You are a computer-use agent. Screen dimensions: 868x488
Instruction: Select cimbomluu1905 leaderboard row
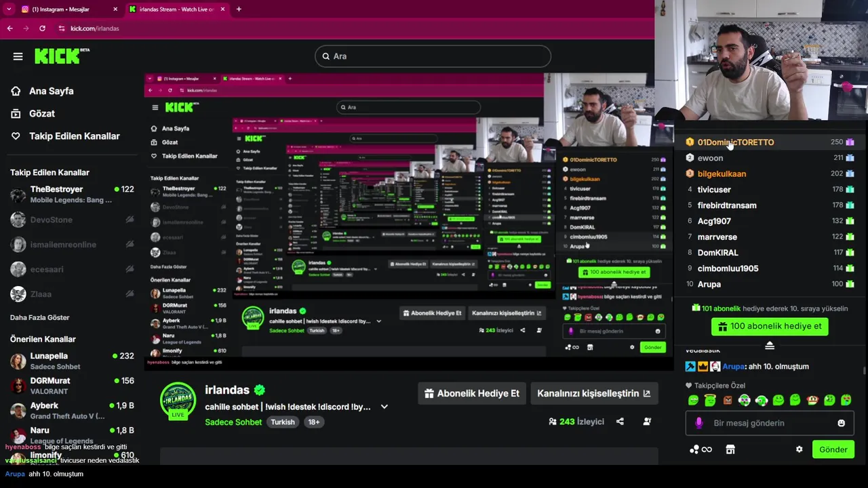coord(770,268)
